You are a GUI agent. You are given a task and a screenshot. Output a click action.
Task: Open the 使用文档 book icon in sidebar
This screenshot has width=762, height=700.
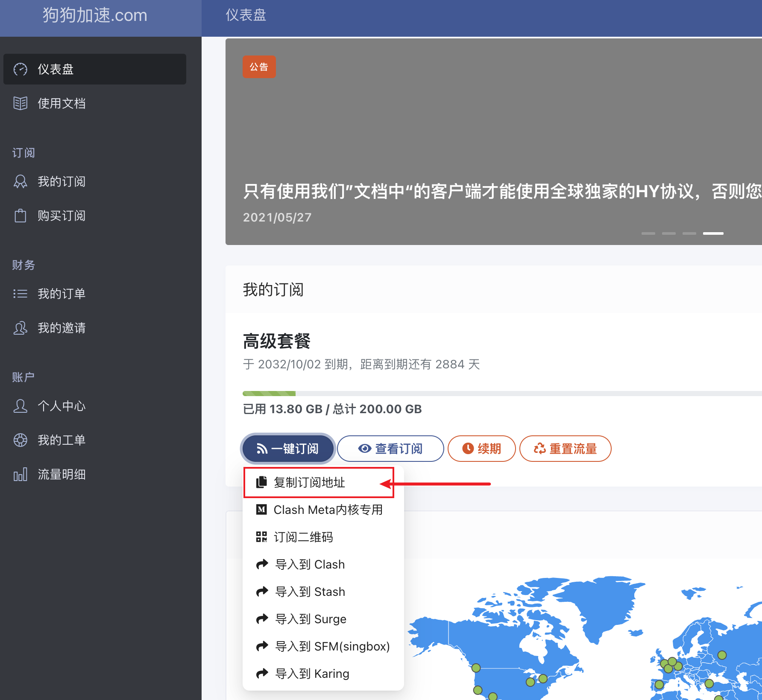click(x=20, y=103)
